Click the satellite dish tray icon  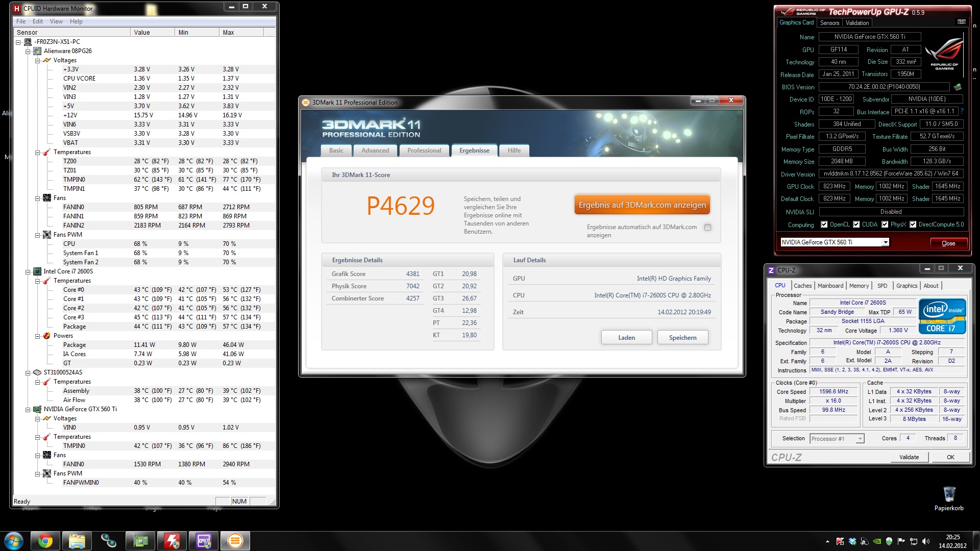coord(865,541)
